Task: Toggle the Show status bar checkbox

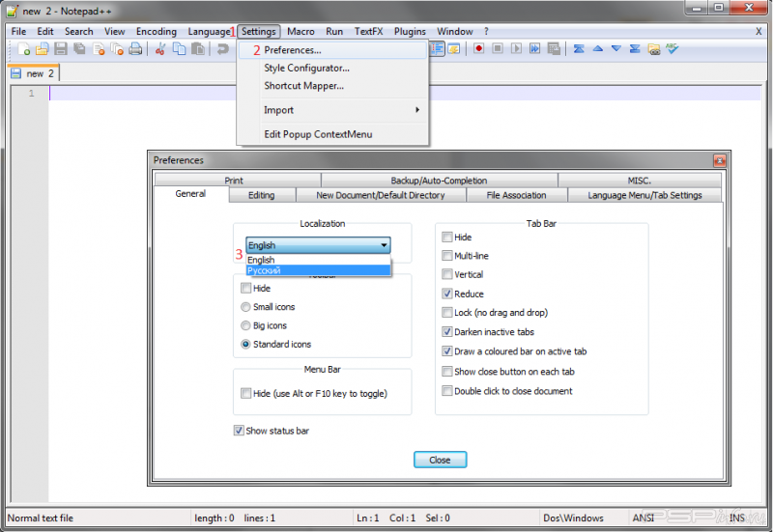Action: tap(239, 431)
